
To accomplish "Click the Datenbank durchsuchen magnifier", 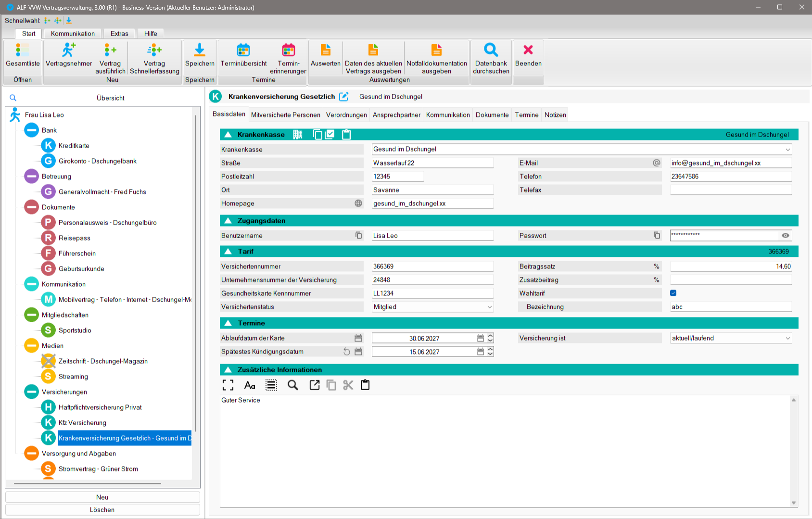I will [491, 51].
